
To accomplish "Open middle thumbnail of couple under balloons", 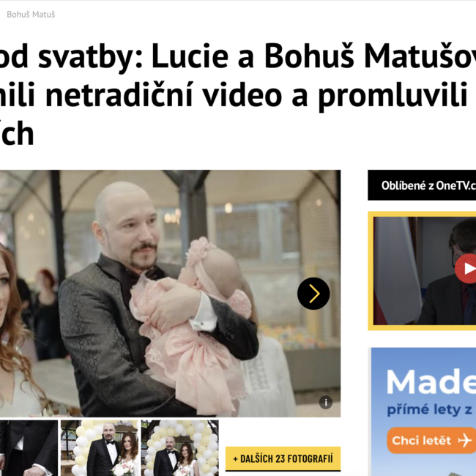I will 100,448.
